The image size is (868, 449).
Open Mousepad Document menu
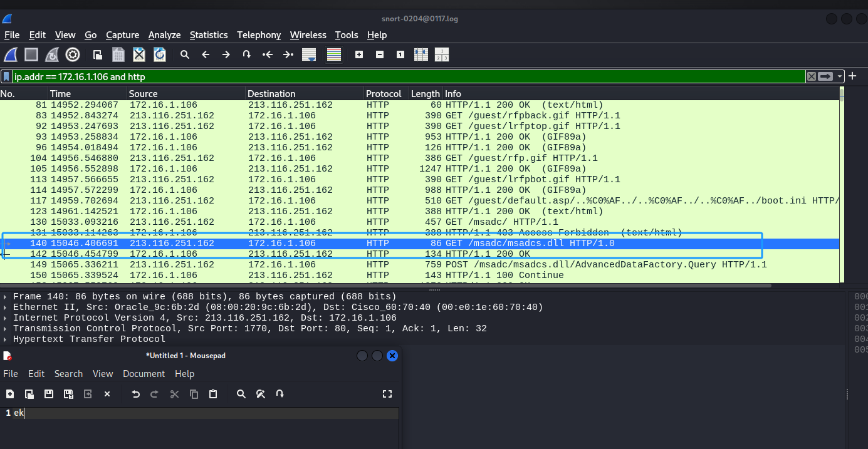[144, 374]
